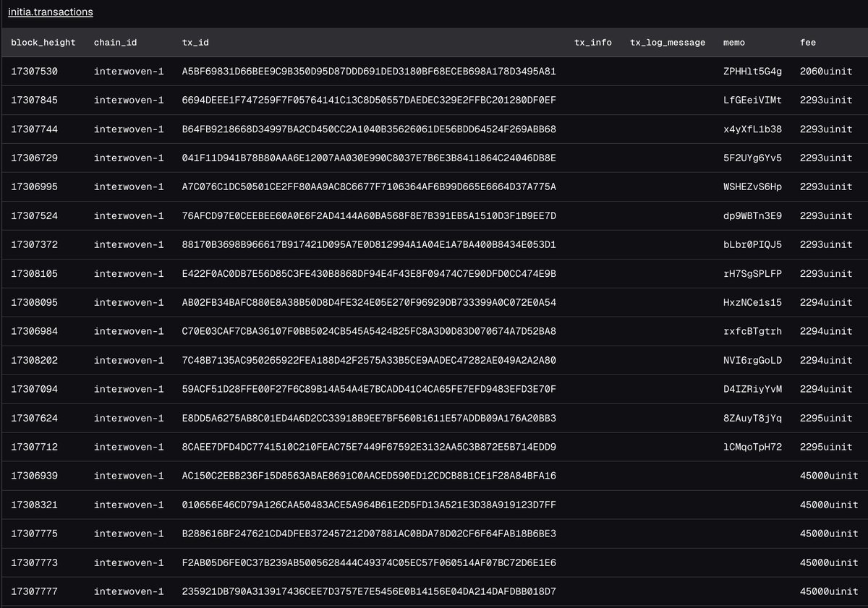The width and height of the screenshot is (868, 608).
Task: Select block height 17306995 cell
Action: tap(34, 187)
